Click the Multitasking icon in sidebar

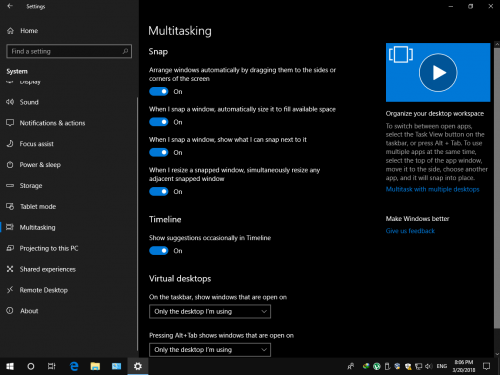(10, 227)
